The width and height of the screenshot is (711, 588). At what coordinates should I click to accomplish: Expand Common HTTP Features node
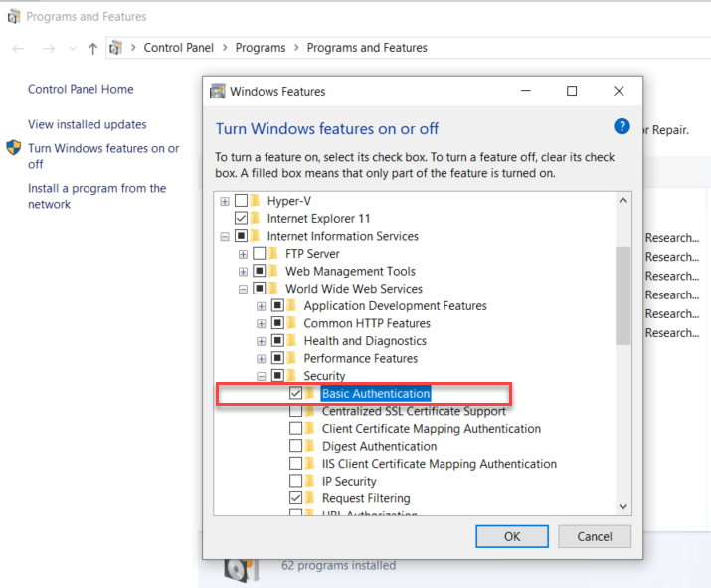click(262, 324)
